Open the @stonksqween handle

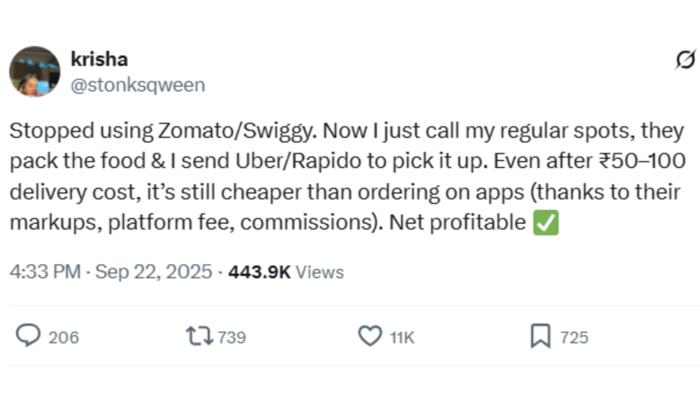pyautogui.click(x=138, y=85)
